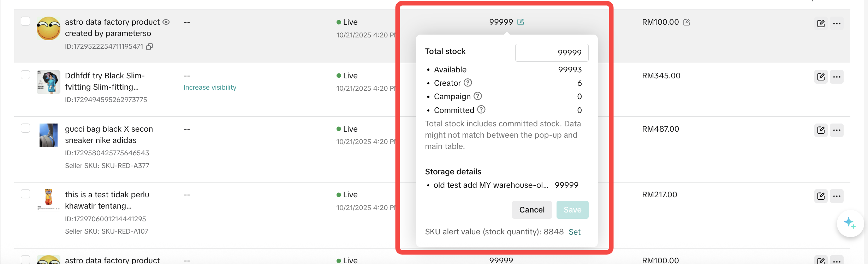Click the eye icon next to astro data factory product
The width and height of the screenshot is (868, 264).
coord(166,22)
